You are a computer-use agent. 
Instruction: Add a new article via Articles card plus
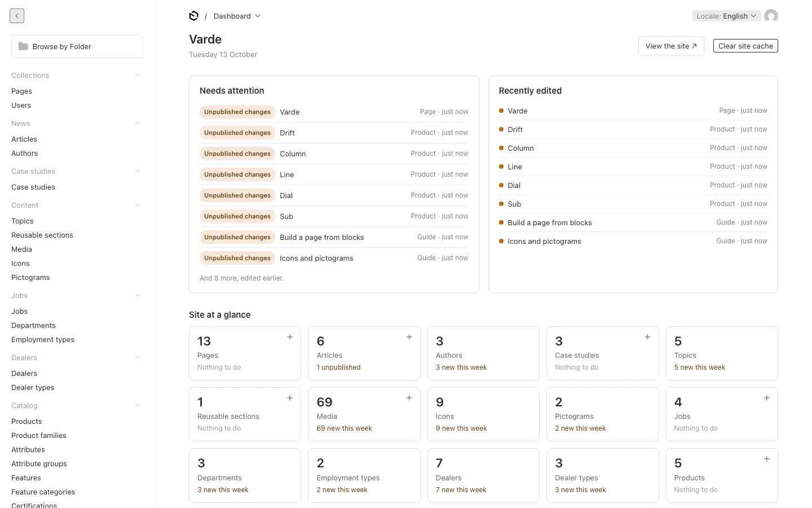click(409, 337)
